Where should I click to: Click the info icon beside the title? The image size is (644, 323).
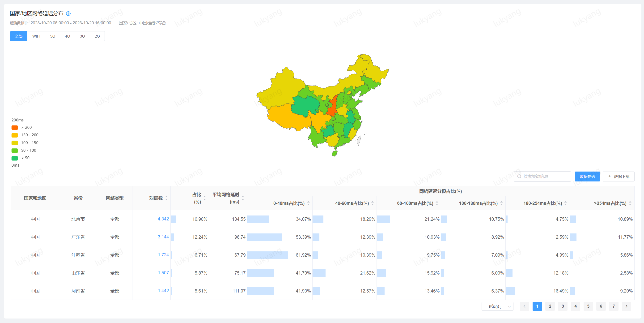[x=68, y=13]
